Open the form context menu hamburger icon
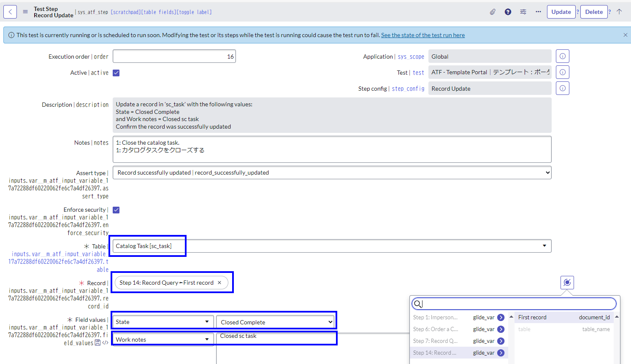Viewport: 631px width, 364px height. 25,11
